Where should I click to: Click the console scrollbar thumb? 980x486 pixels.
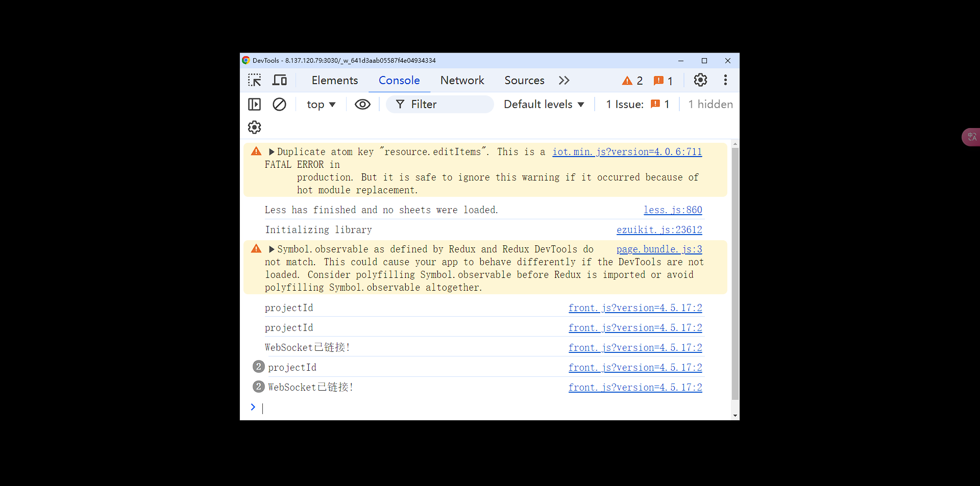[735, 274]
